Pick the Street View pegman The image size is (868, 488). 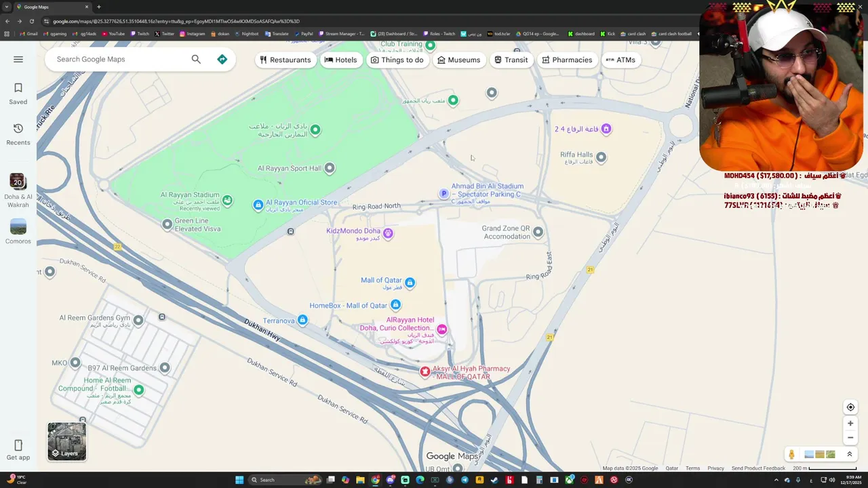[x=791, y=454]
